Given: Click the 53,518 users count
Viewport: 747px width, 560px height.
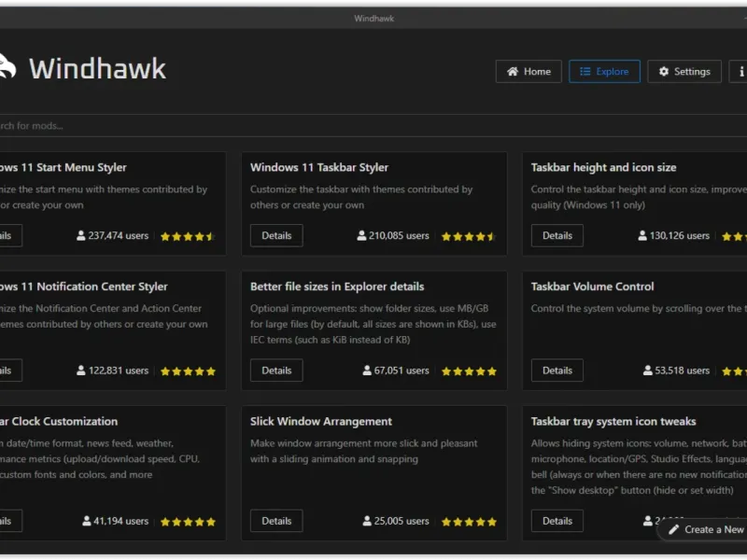Looking at the screenshot, I should pyautogui.click(x=682, y=371).
